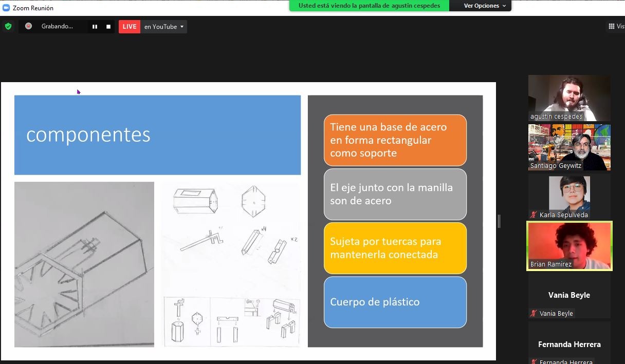625x364 pixels.
Task: Select Brian Ramirez highlighted video thumbnail
Action: pyautogui.click(x=569, y=245)
